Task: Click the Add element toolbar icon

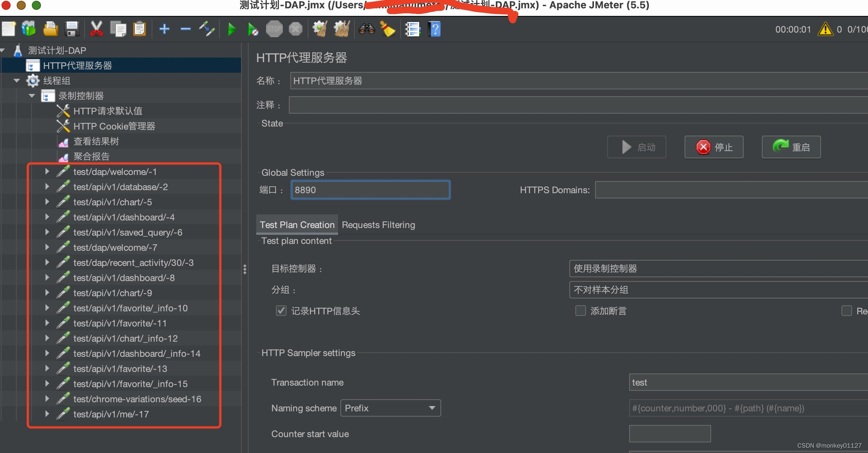Action: pos(165,29)
